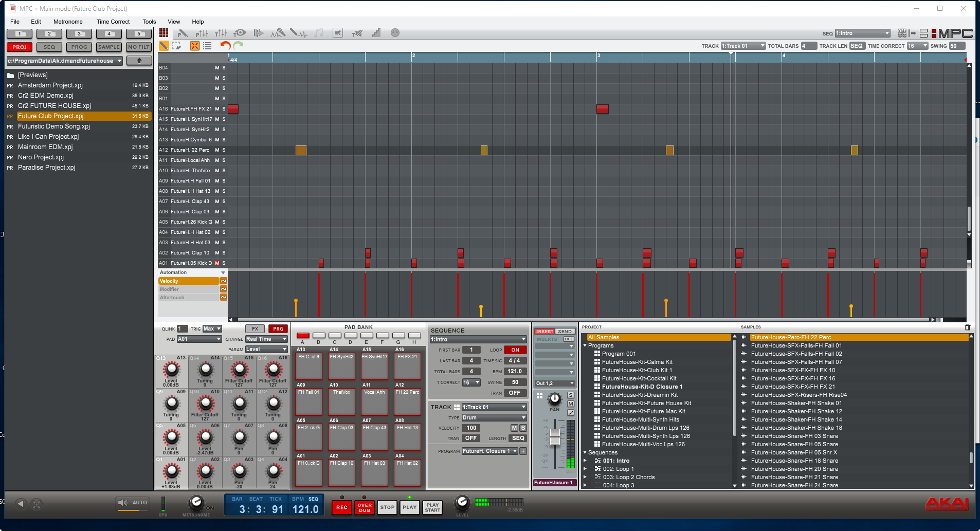Switch to the SEND tab
980x531 pixels.
565,332
